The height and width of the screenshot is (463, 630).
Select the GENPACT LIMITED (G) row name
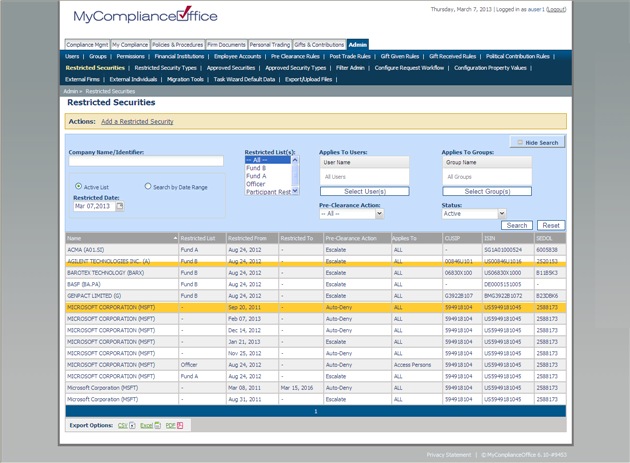point(94,296)
